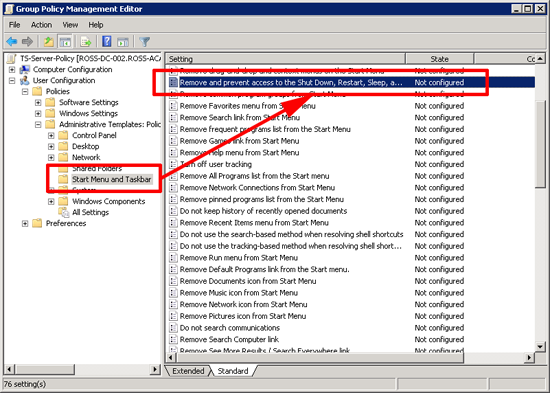Click the settings list scroll right arrow

point(529,358)
